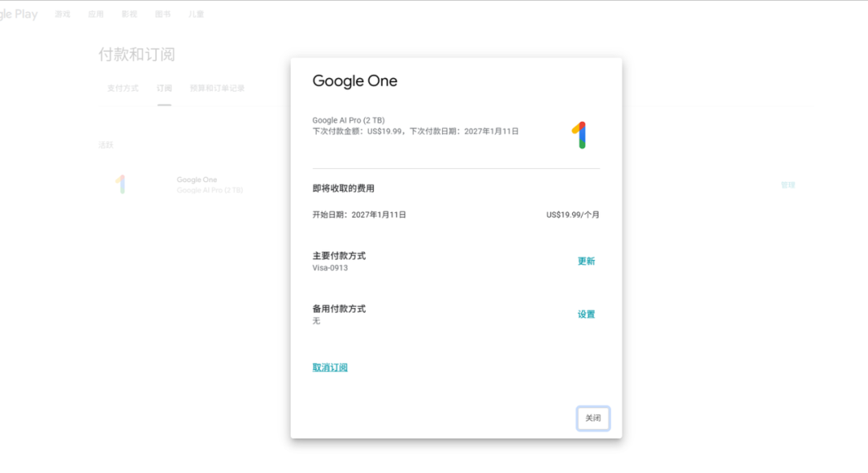The height and width of the screenshot is (473, 868).
Task: Open 应用 in the top navigation
Action: tap(96, 14)
